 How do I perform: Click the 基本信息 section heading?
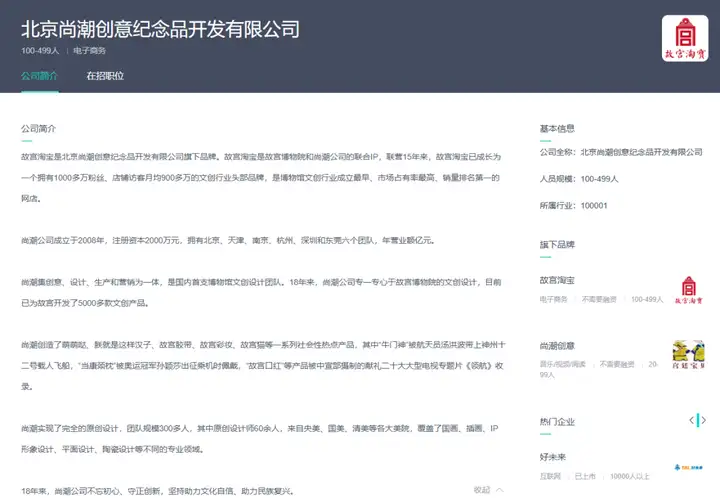pyautogui.click(x=557, y=129)
